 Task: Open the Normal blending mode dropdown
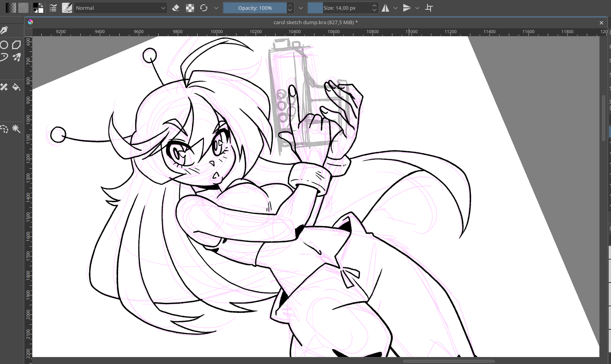(120, 8)
